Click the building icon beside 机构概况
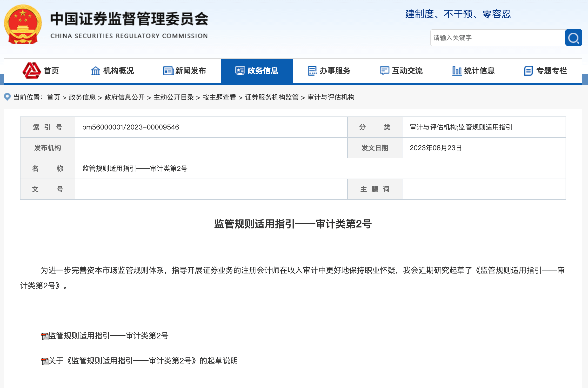Viewport: 588px width, 388px height. [x=95, y=71]
